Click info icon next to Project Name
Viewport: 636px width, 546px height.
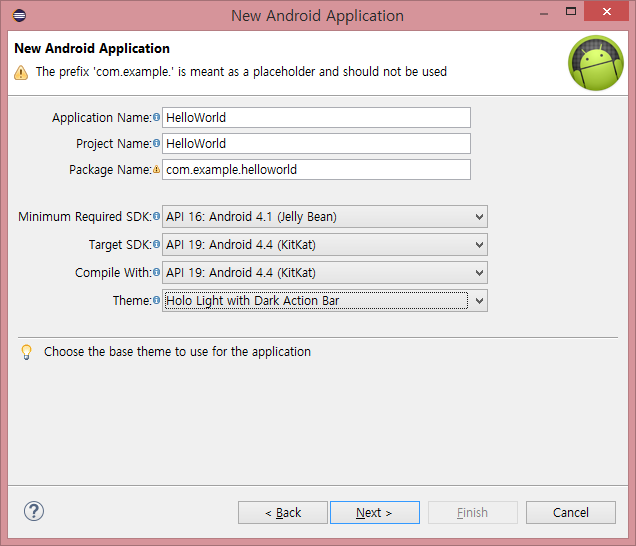tap(156, 143)
